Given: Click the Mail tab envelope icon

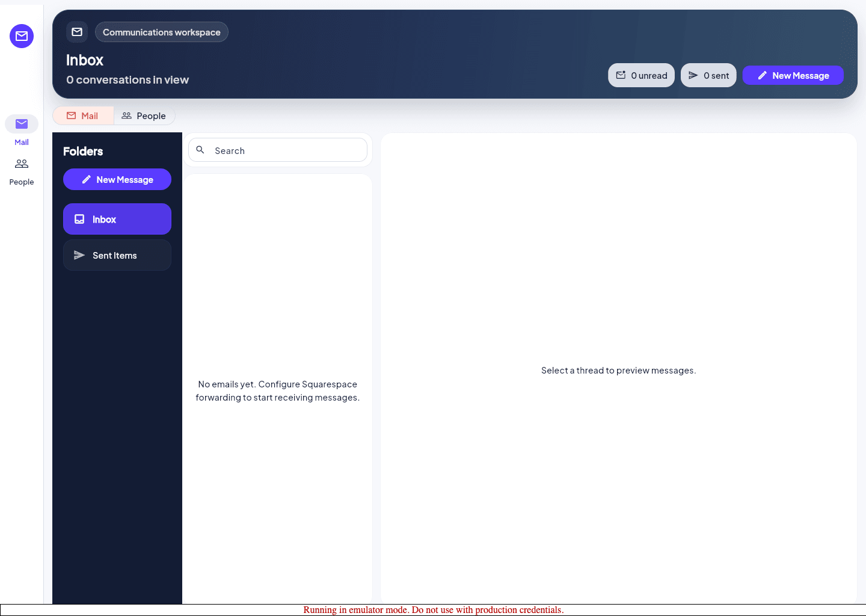Looking at the screenshot, I should click(x=72, y=115).
